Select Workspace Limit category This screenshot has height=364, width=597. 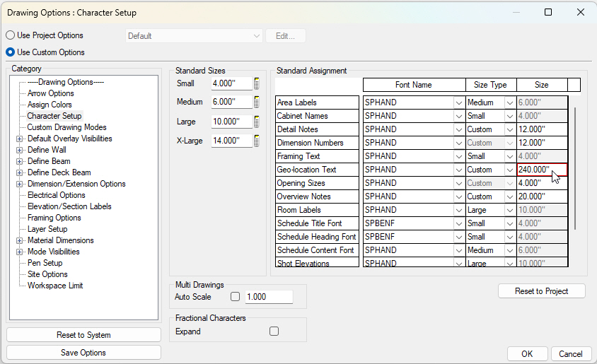point(55,286)
